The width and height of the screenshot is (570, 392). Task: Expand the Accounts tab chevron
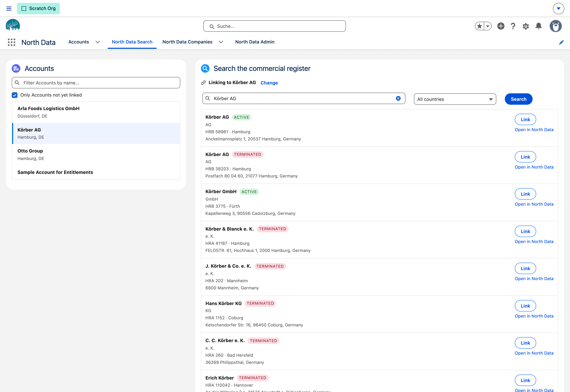[x=97, y=42]
